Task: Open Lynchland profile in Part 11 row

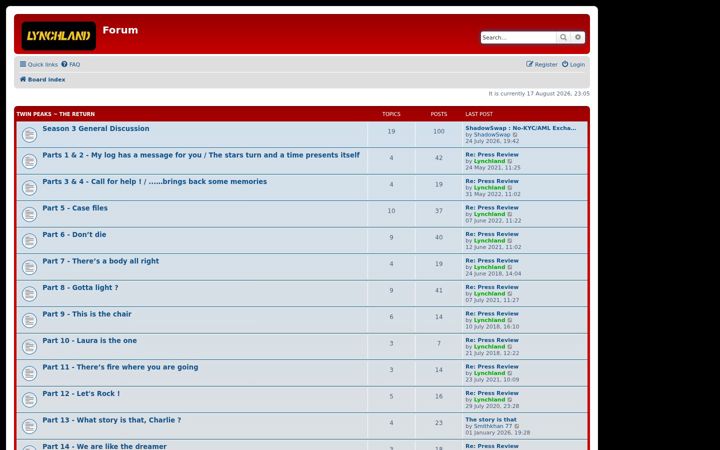Action: pyautogui.click(x=489, y=373)
